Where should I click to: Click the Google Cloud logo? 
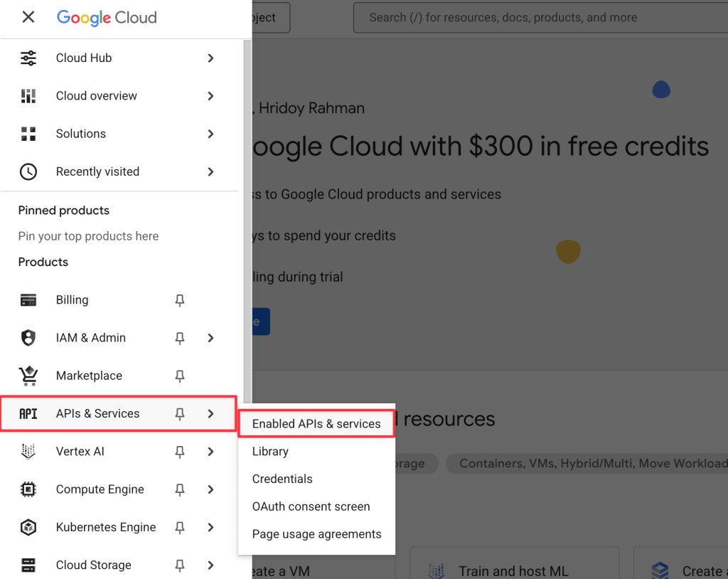point(107,18)
